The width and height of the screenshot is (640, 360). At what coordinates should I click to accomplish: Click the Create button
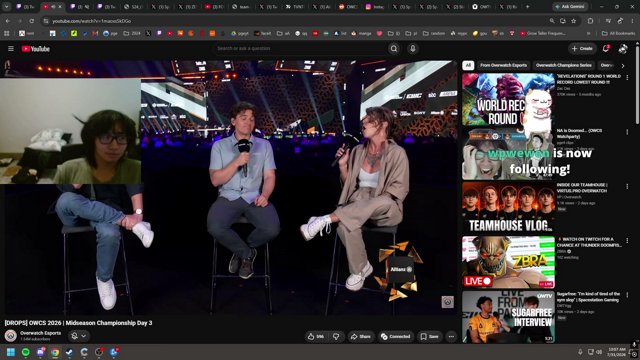click(582, 49)
